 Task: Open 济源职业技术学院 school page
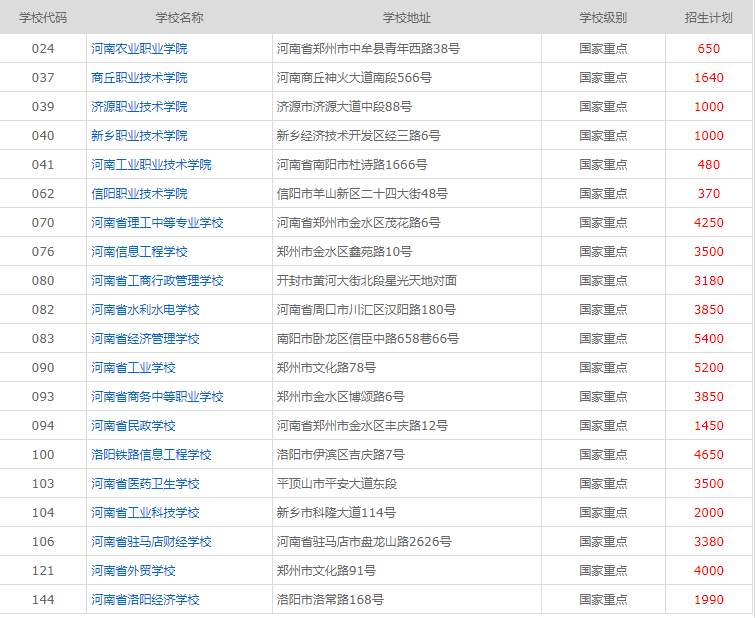click(x=139, y=106)
